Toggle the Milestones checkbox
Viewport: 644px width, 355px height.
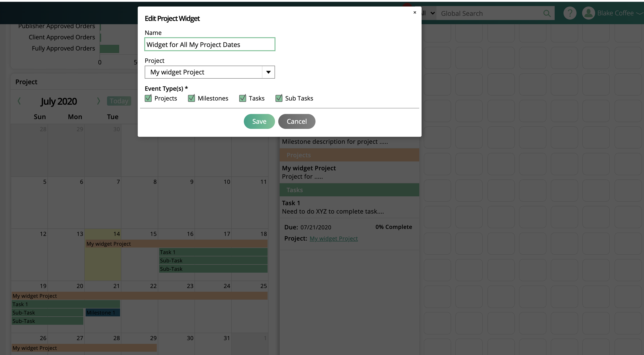click(x=191, y=98)
